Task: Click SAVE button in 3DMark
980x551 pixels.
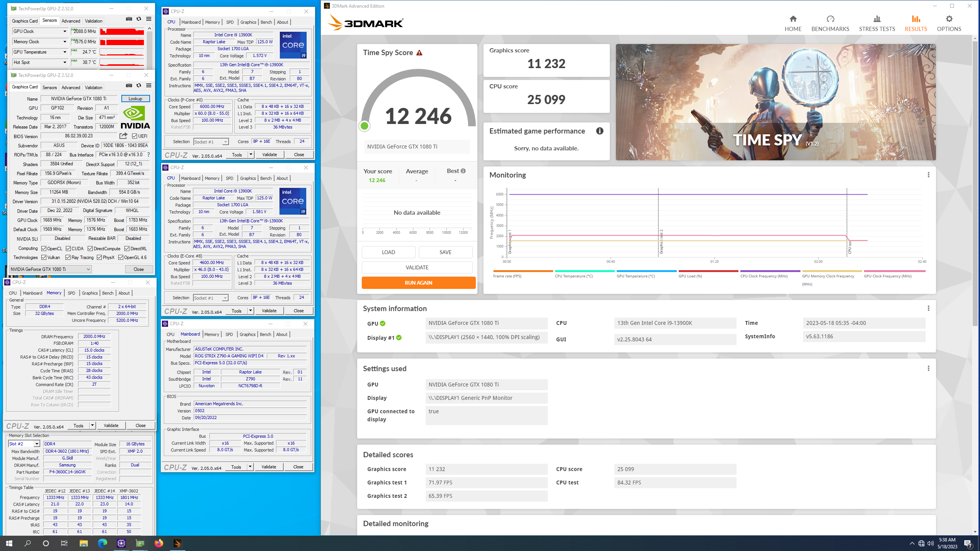Action: tap(445, 252)
